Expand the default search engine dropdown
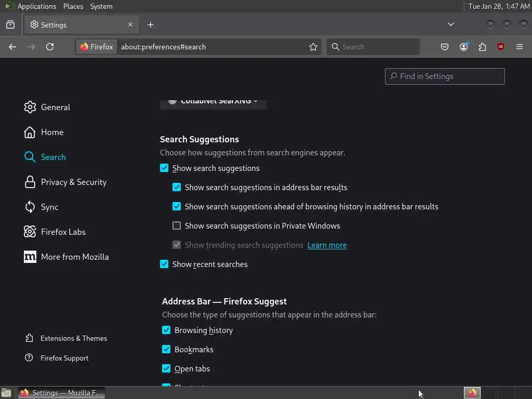The height and width of the screenshot is (399, 532). (x=214, y=103)
